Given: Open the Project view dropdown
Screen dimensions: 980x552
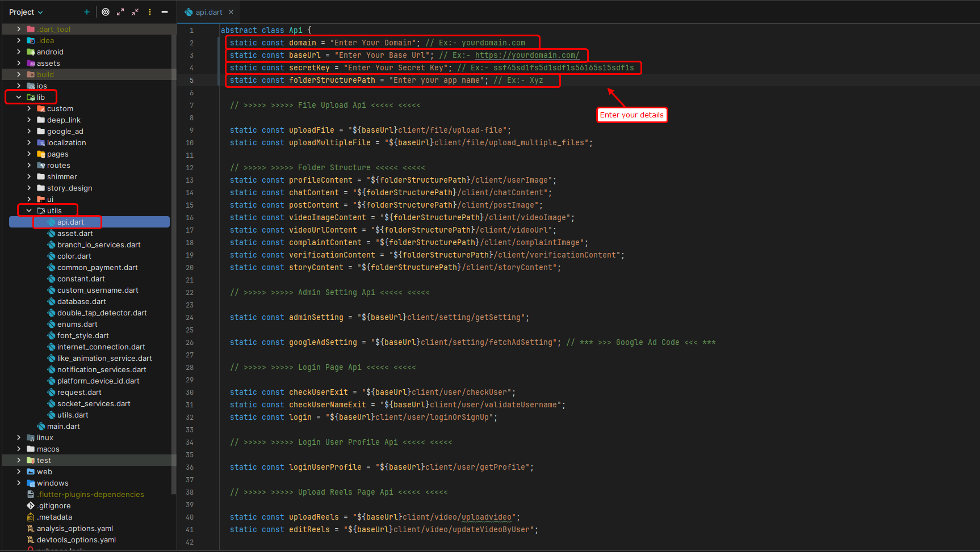Looking at the screenshot, I should 26,12.
